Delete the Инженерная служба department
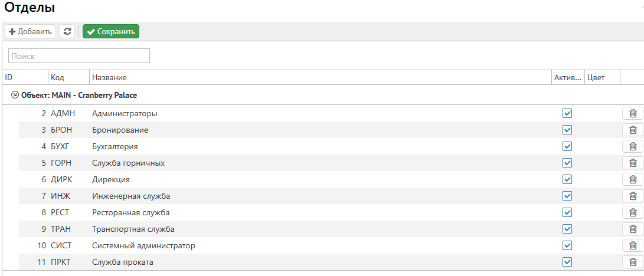Viewport: 644px width, 276px height. coord(632,196)
